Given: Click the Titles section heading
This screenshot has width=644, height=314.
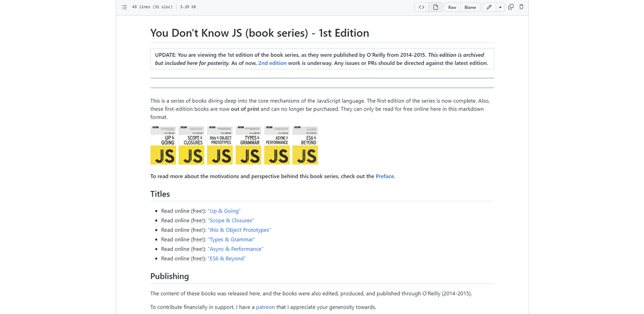Looking at the screenshot, I should 160,194.
